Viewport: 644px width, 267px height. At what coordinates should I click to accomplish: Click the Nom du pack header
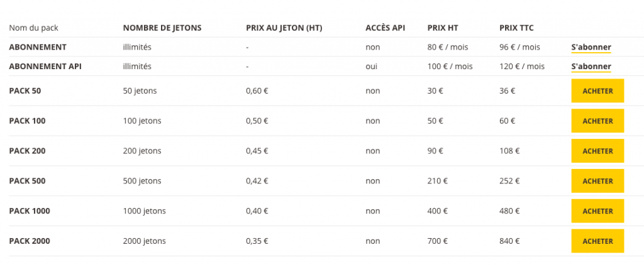34,28
